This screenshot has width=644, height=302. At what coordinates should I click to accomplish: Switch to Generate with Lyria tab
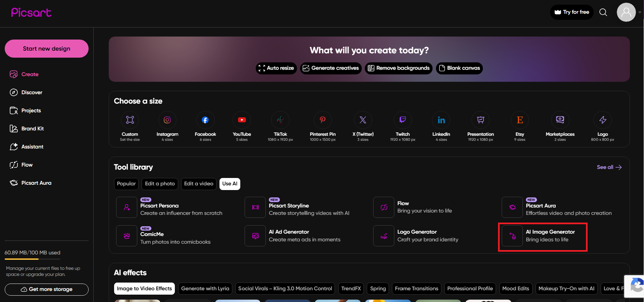click(205, 289)
